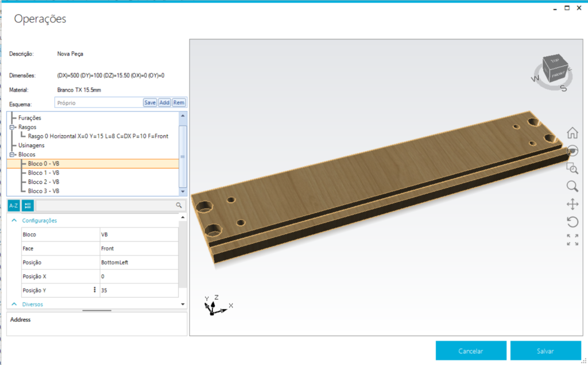Click the tree list scroll down arrow

[x=183, y=191]
